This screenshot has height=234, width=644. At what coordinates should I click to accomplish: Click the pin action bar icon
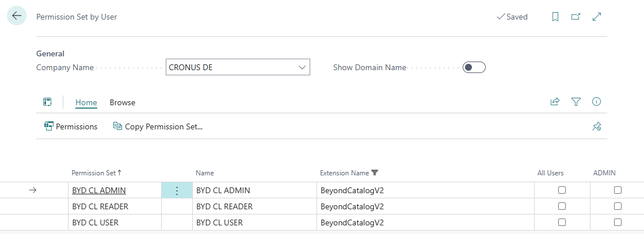tap(597, 126)
